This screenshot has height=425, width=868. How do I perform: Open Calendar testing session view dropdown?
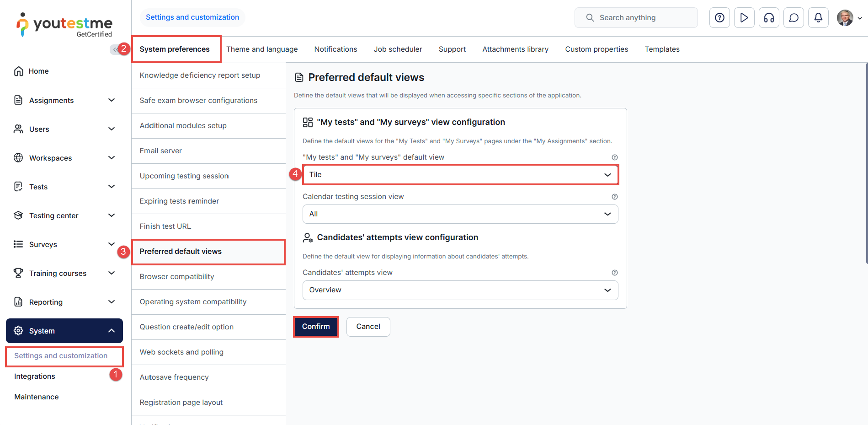point(460,214)
